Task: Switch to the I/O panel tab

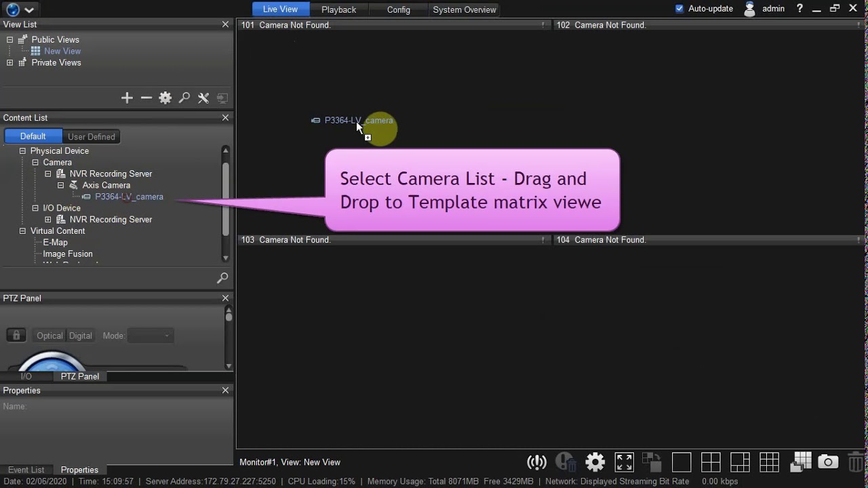Action: point(26,376)
